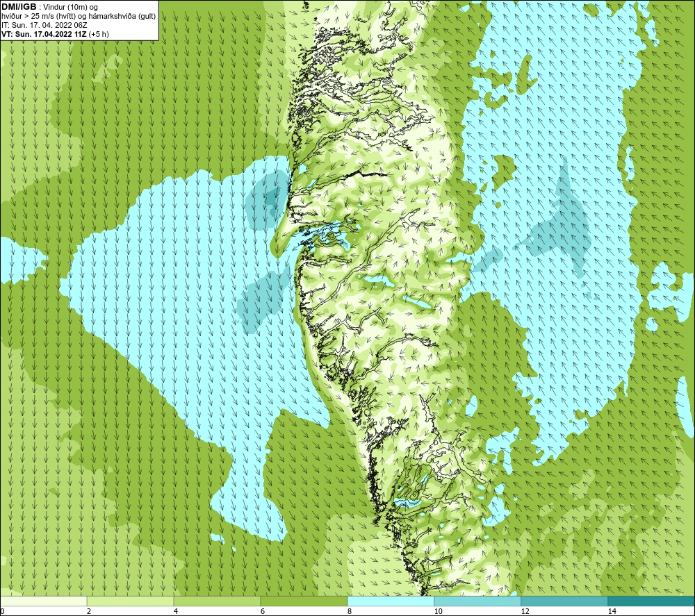Click the '14' label on the wind scale
Viewport: 695px width, 616px height.
[x=612, y=611]
